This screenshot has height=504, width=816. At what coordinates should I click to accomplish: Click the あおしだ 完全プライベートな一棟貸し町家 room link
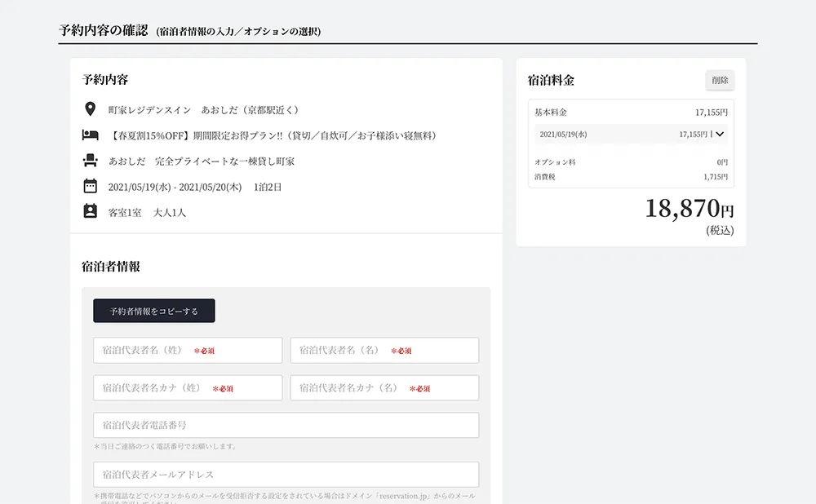pos(201,160)
